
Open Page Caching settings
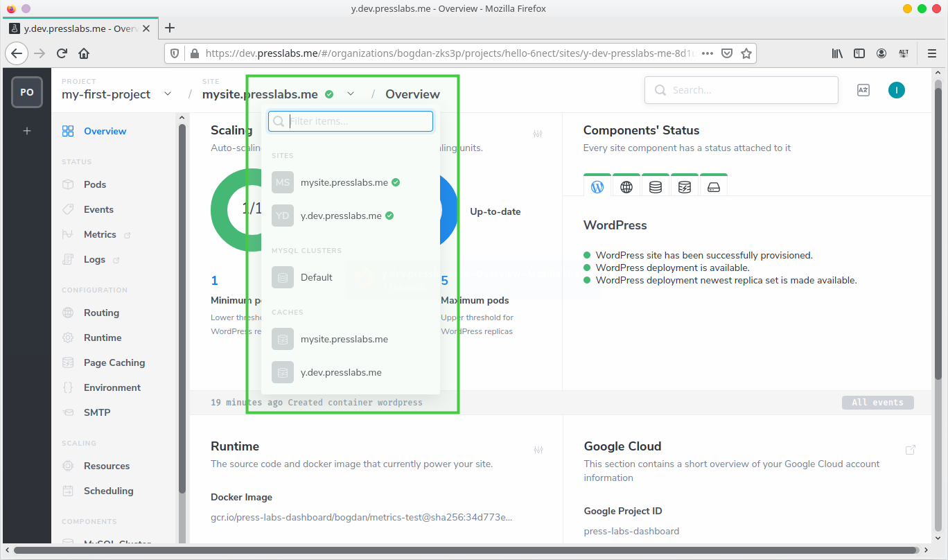click(x=103, y=362)
